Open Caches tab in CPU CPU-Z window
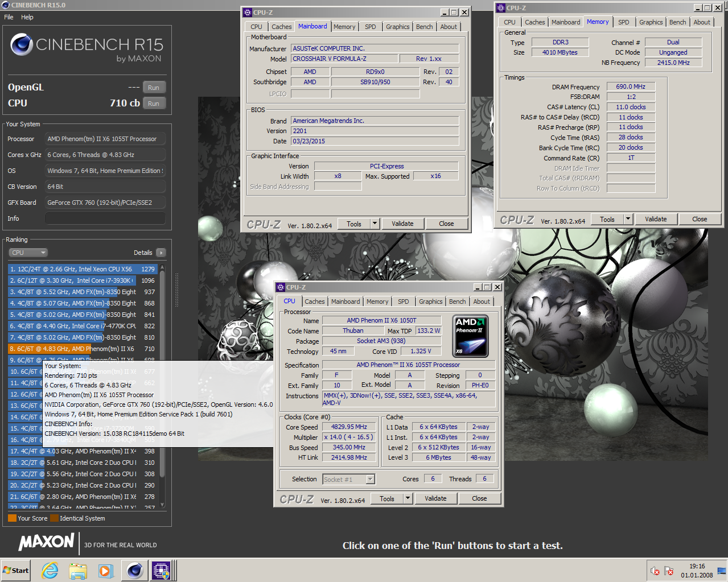 click(314, 302)
